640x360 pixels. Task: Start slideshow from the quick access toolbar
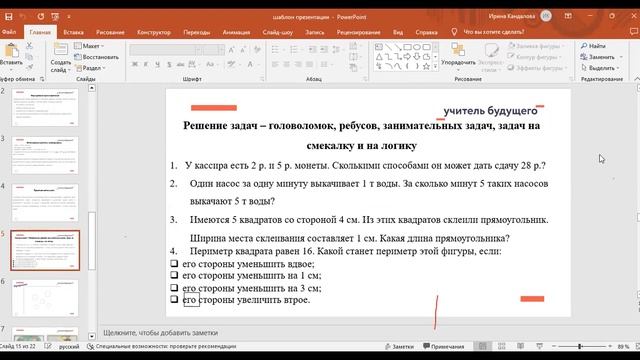55,17
